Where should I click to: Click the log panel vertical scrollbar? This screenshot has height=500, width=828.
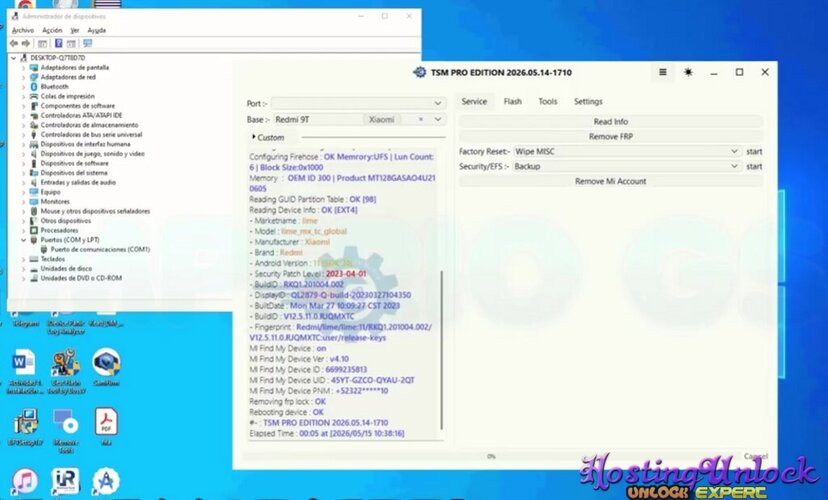441,350
